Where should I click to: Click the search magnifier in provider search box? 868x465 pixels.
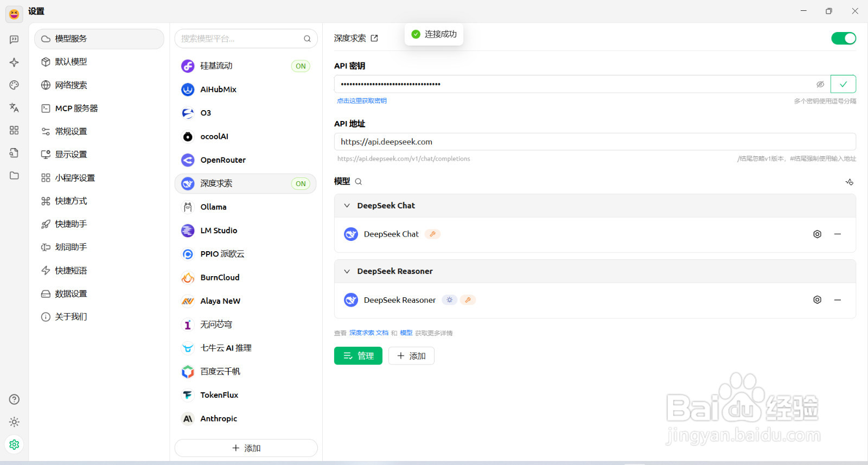coord(307,39)
